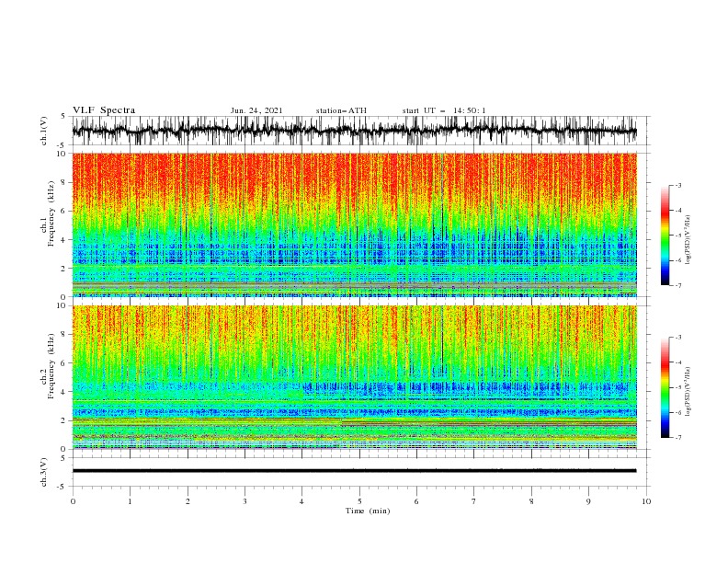Click the ch.1 "Frequency (kHz)" axis label
The width and height of the screenshot is (728, 563).
(x=51, y=213)
